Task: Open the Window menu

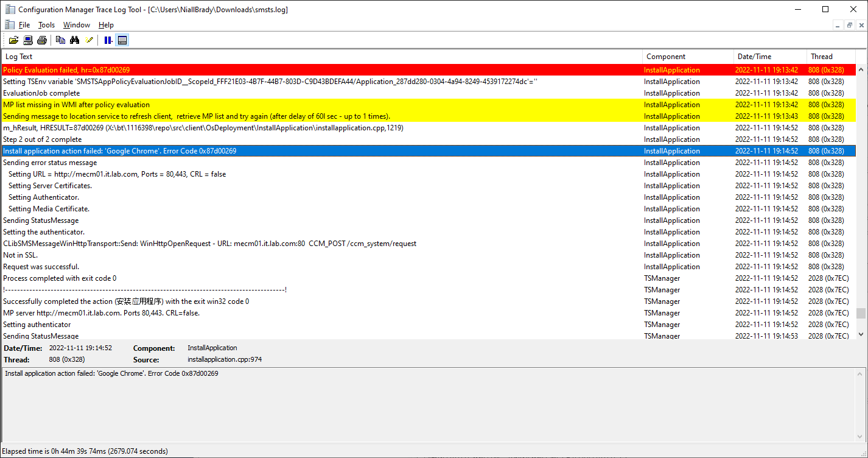Action: click(x=77, y=25)
